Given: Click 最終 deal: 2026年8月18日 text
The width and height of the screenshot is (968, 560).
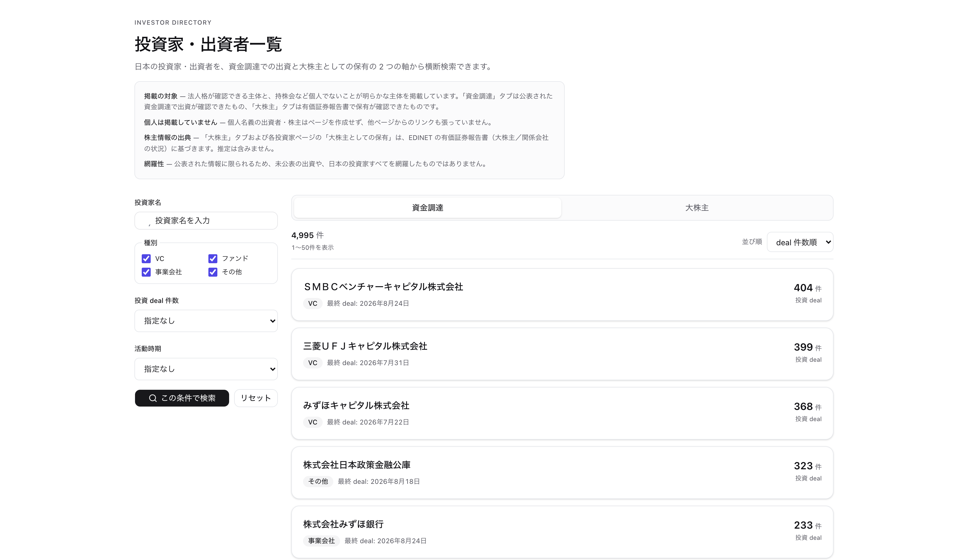Looking at the screenshot, I should (x=378, y=481).
